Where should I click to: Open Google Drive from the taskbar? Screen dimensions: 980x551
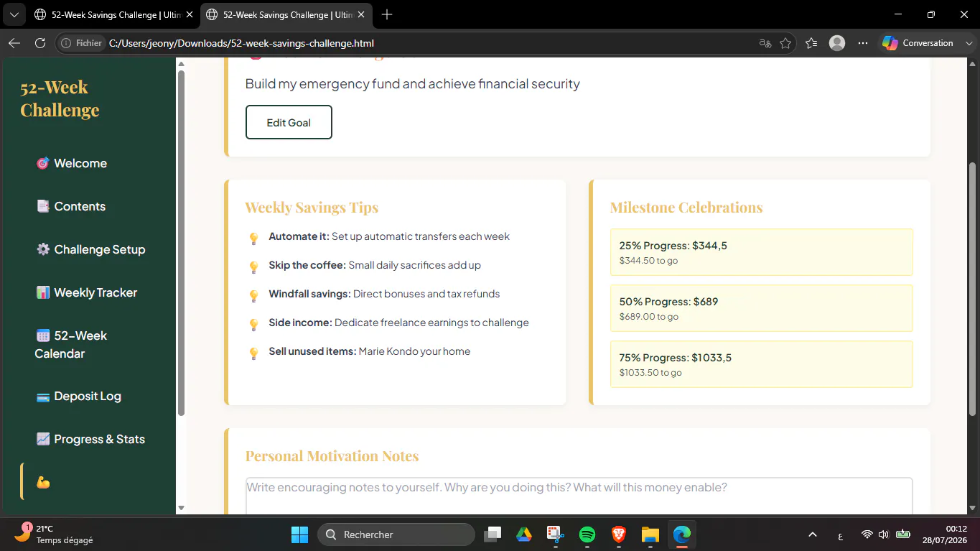[x=523, y=534]
